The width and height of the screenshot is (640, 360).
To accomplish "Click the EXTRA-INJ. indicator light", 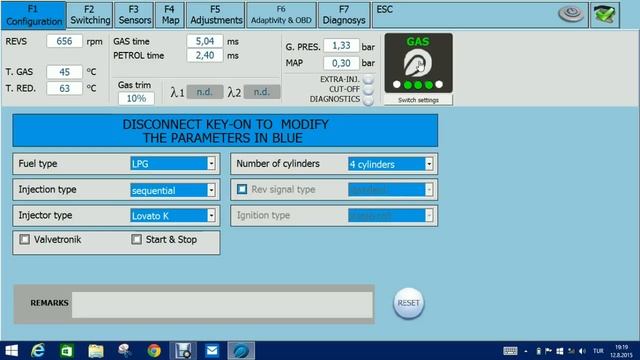I will [368, 79].
